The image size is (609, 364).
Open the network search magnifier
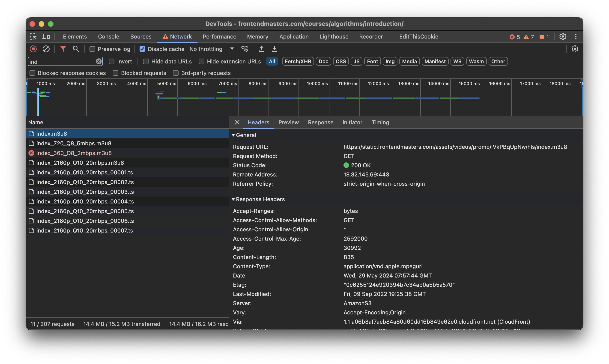pyautogui.click(x=76, y=49)
